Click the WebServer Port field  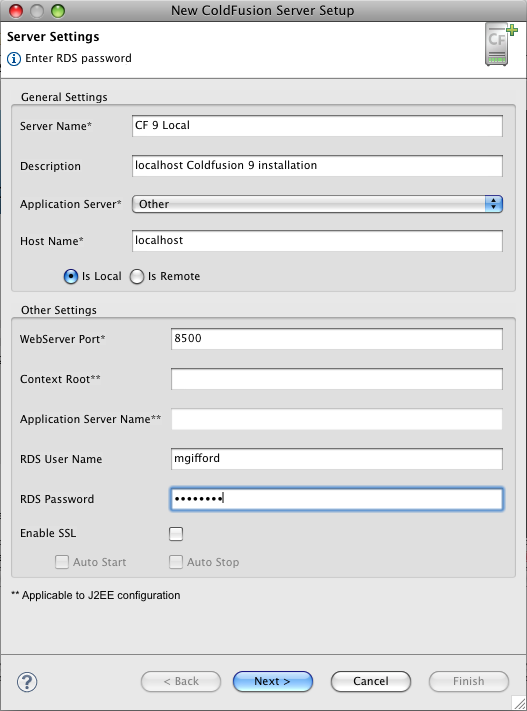click(x=337, y=339)
